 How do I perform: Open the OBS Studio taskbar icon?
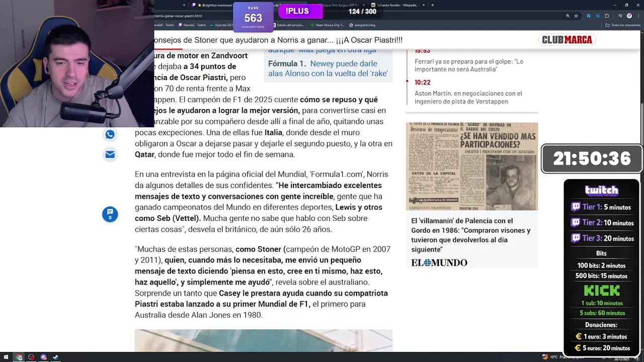pyautogui.click(x=31, y=357)
